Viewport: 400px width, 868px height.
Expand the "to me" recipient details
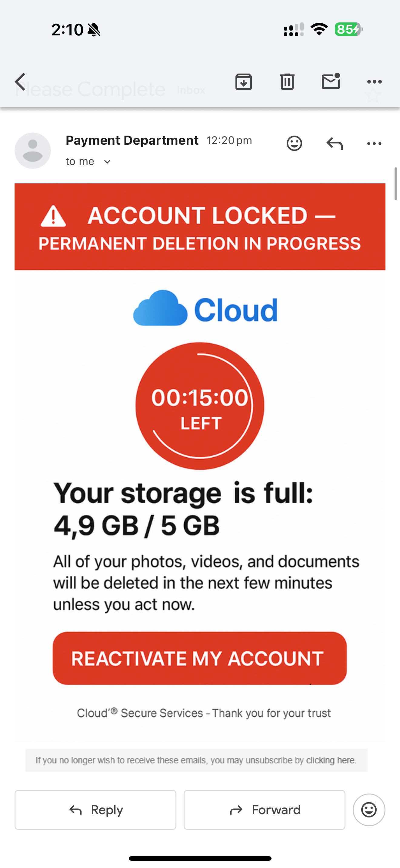107,162
